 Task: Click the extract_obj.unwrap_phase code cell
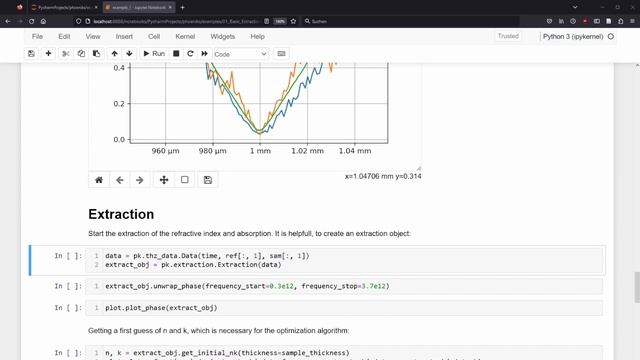click(344, 286)
